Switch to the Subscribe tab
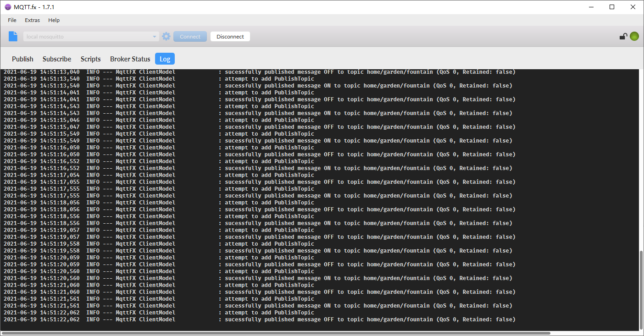 click(x=57, y=59)
